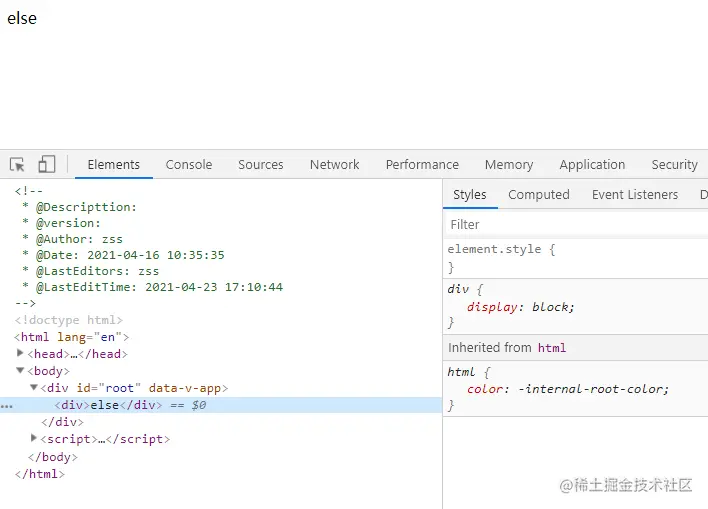Click the html link in Inherited from
Screen dimensions: 708x509
tap(552, 348)
